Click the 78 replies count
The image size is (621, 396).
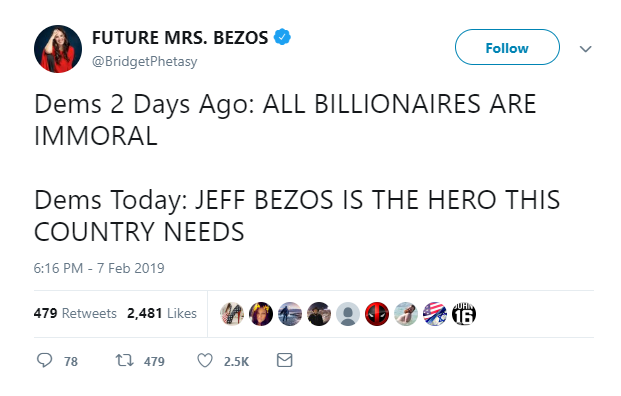pos(71,361)
